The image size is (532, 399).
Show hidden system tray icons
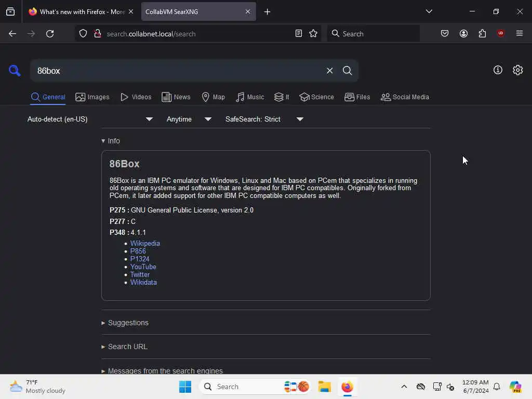(x=404, y=387)
